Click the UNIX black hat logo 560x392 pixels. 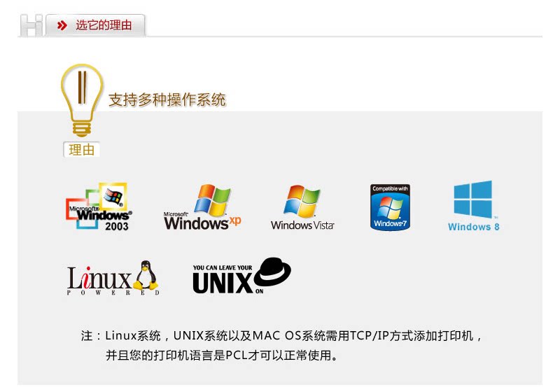[241, 276]
